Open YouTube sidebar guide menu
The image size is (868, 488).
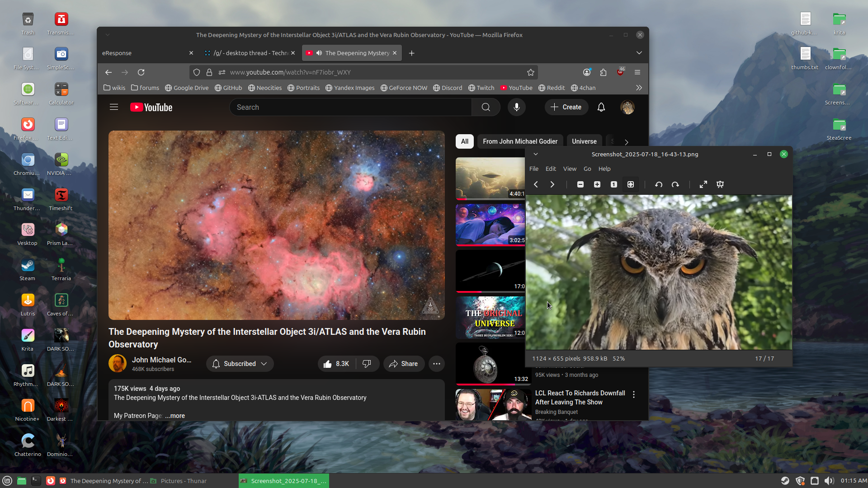(114, 107)
